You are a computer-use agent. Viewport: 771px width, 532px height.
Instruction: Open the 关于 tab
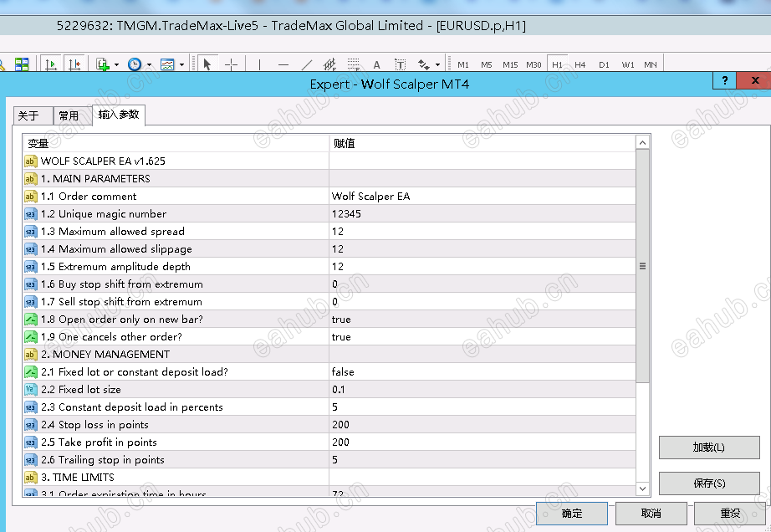click(33, 115)
